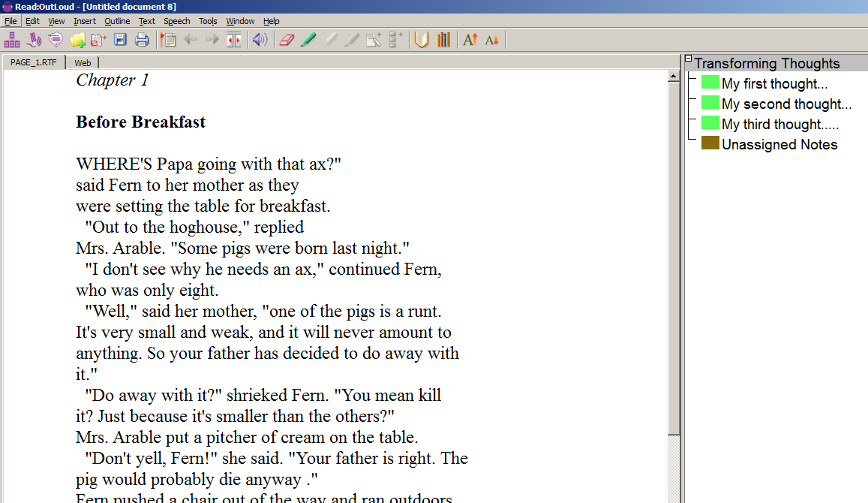Click the line starting 'It's very small and weak'
Viewport: 868px width, 503px height.
click(x=263, y=333)
